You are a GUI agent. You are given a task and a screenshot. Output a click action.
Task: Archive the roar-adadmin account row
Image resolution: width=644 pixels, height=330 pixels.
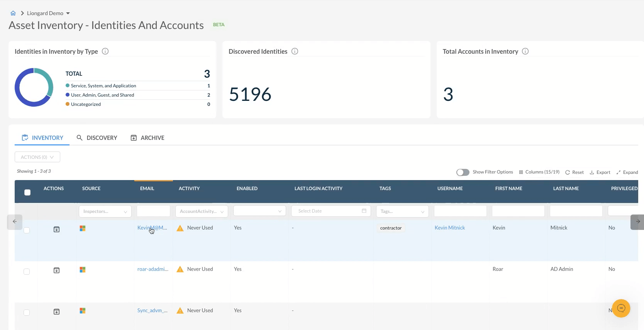[x=56, y=270]
